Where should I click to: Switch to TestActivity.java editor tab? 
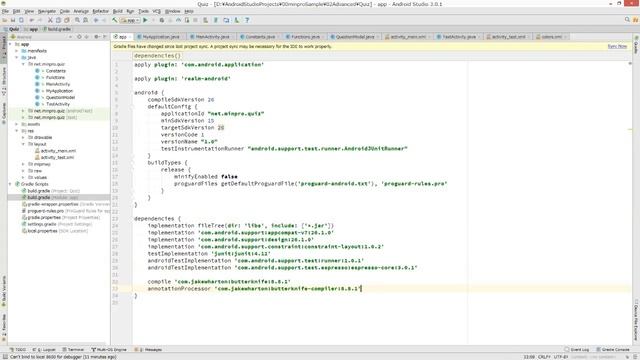(458, 37)
